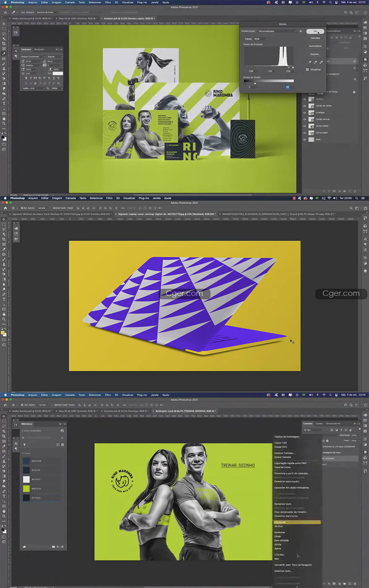Pick the black point eyedropper in Níveis dialog
The height and width of the screenshot is (588, 369).
310,62
